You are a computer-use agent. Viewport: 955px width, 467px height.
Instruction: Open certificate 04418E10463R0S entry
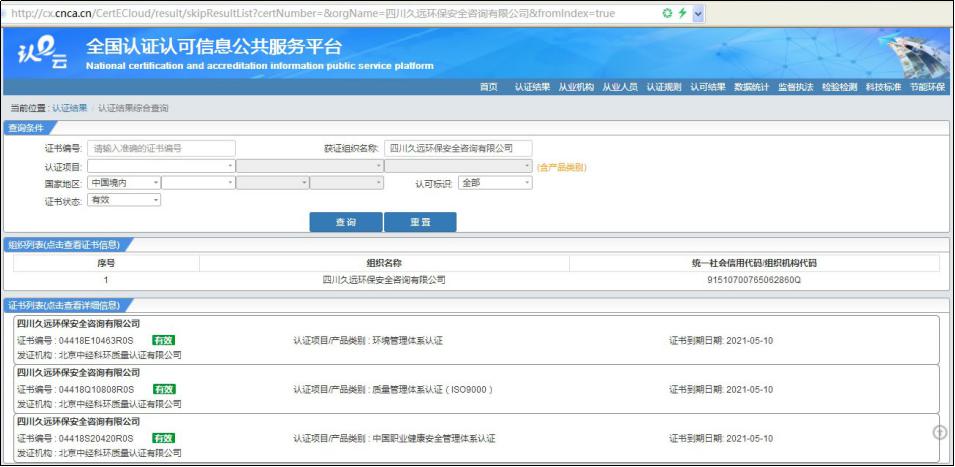point(476,340)
